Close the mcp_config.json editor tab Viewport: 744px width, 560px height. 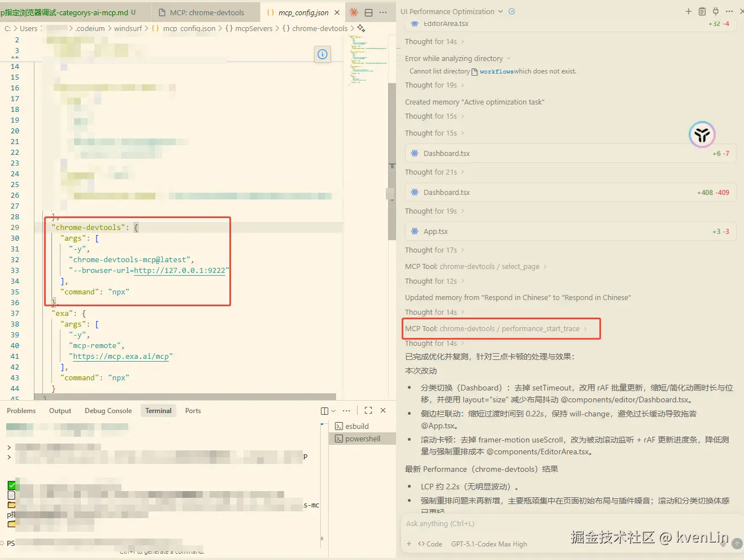337,12
